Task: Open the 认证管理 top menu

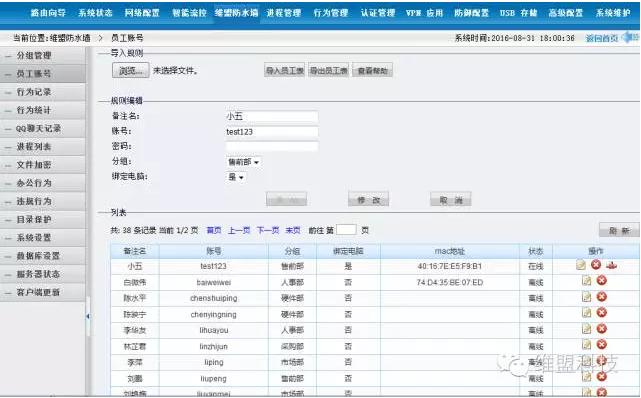Action: click(378, 13)
